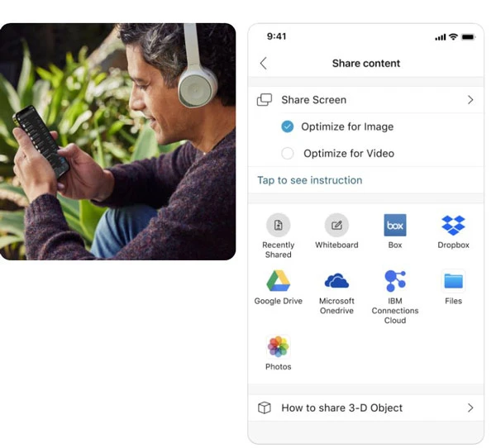Tap the Share Screen overlapping-squares icon
This screenshot has width=496, height=448.
point(265,100)
